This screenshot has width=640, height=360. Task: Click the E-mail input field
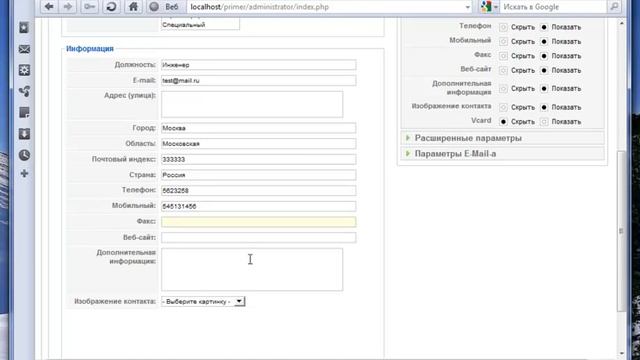point(258,80)
